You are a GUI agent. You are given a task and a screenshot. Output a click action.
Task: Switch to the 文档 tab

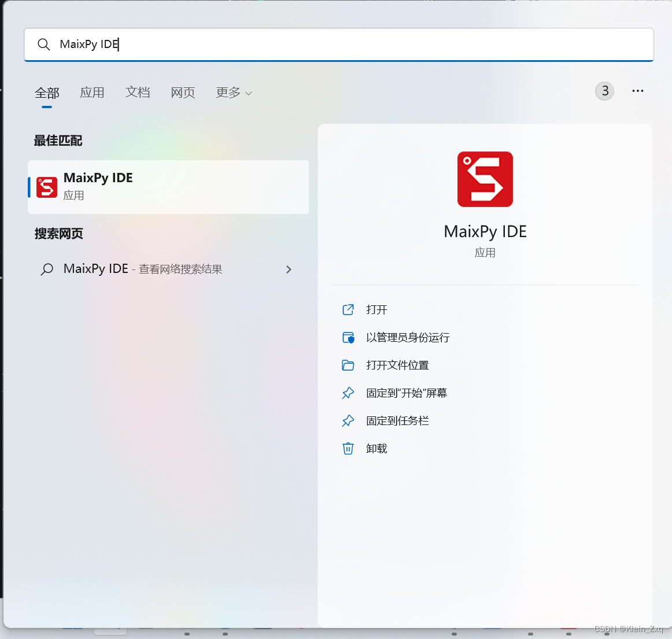[x=138, y=93]
